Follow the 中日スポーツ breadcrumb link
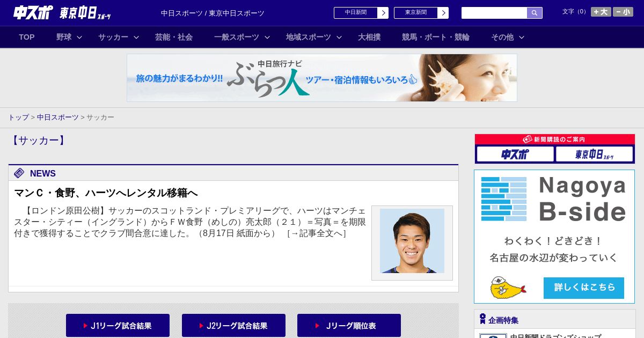The image size is (644, 338). [x=58, y=117]
